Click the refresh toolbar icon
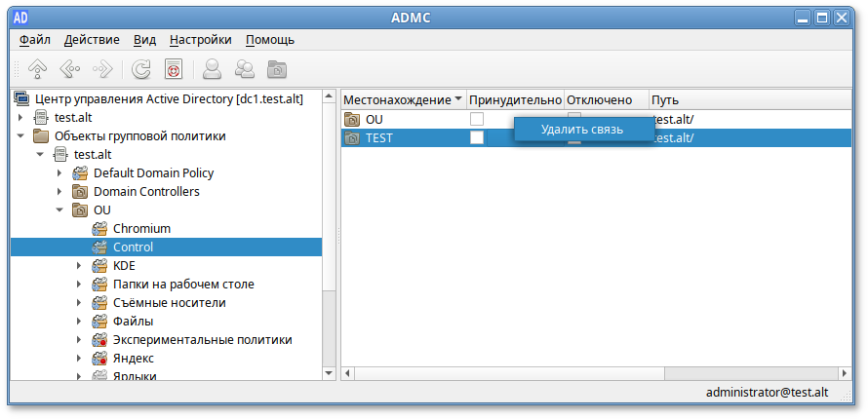The width and height of the screenshot is (868, 419). tap(141, 69)
